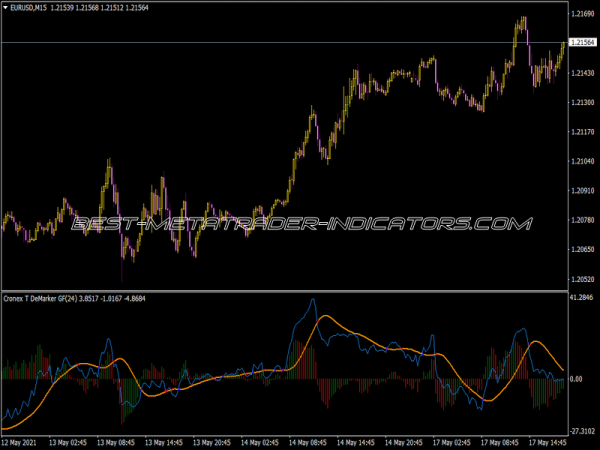Click the 1.20910 price axis label
Image resolution: width=600 pixels, height=450 pixels.
582,190
